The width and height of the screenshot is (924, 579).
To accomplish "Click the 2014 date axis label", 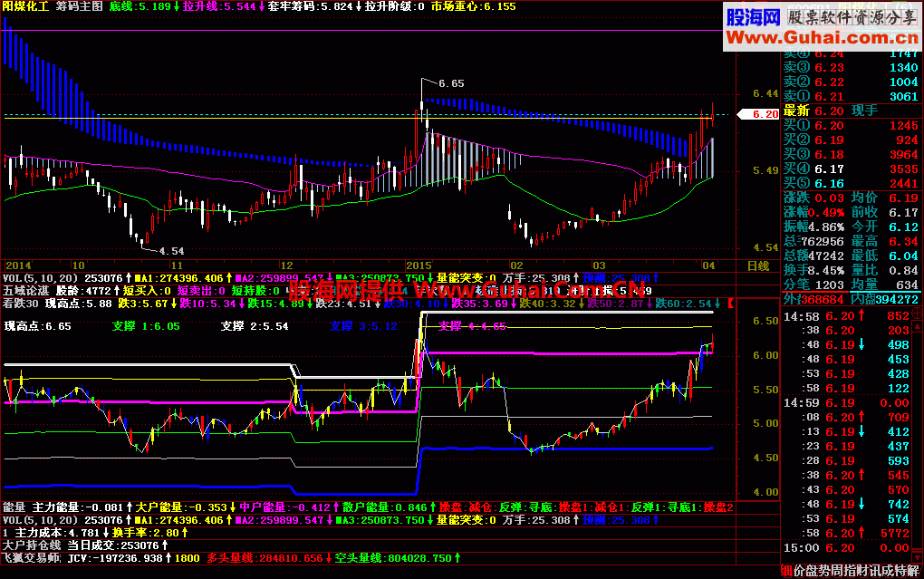I will pos(18,265).
